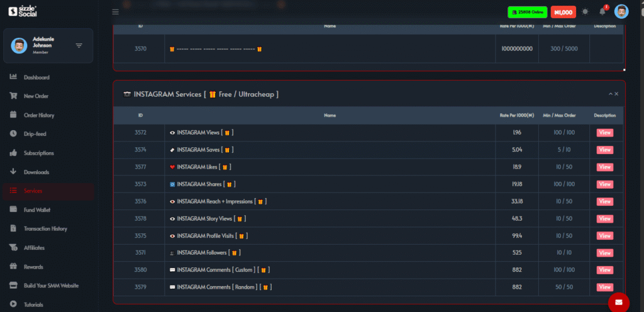
Task: Click the Tutorials play icon
Action: tap(13, 304)
